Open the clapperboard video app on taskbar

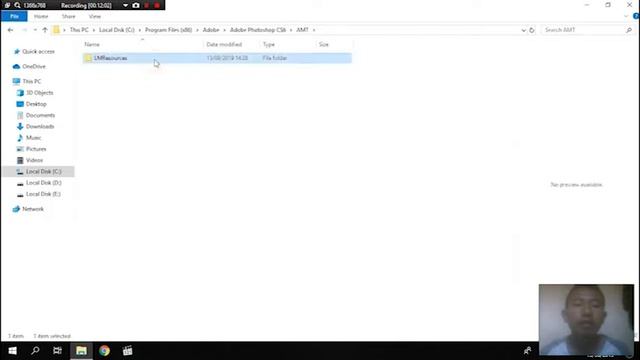127,351
